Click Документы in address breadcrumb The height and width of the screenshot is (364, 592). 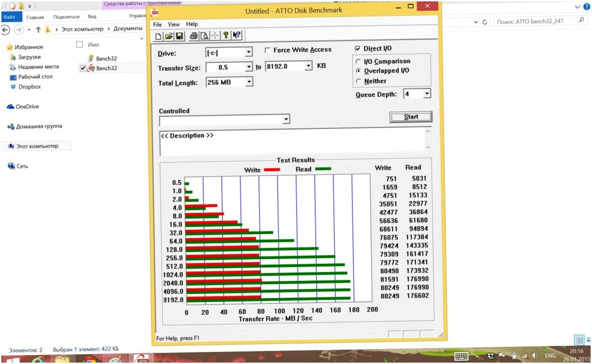[x=128, y=29]
